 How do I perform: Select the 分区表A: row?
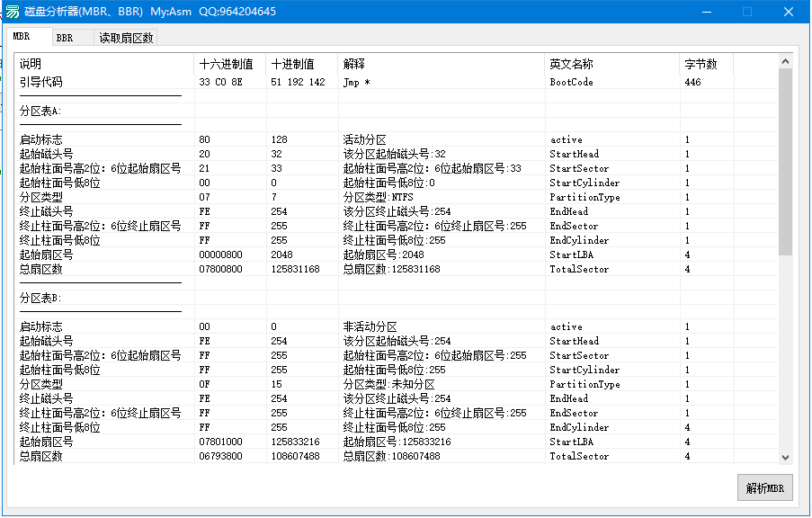pos(397,111)
